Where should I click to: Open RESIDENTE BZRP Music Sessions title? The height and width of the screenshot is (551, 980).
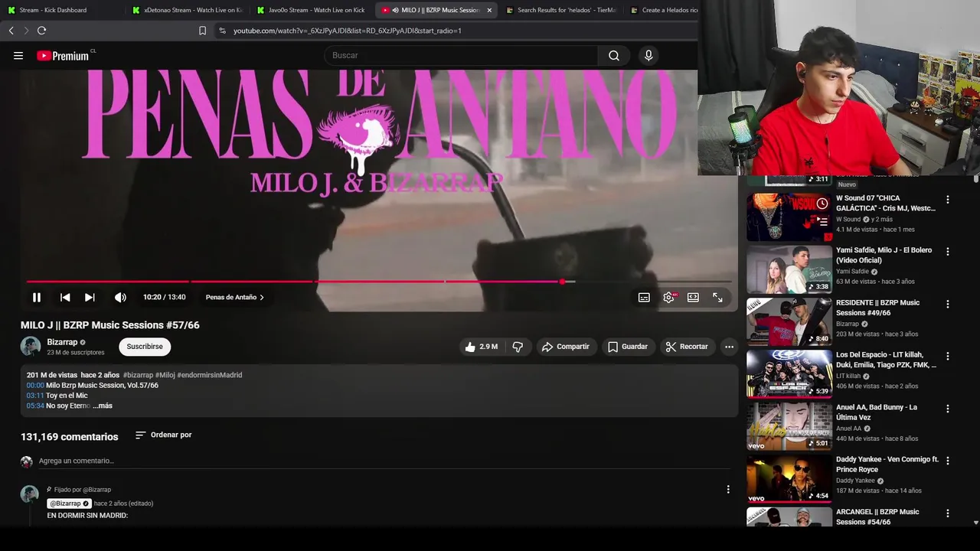tap(877, 308)
